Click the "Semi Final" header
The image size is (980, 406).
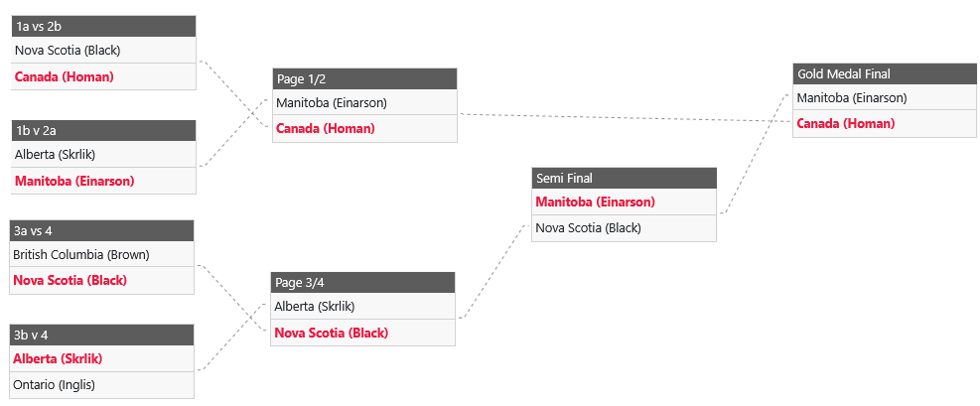click(x=624, y=178)
